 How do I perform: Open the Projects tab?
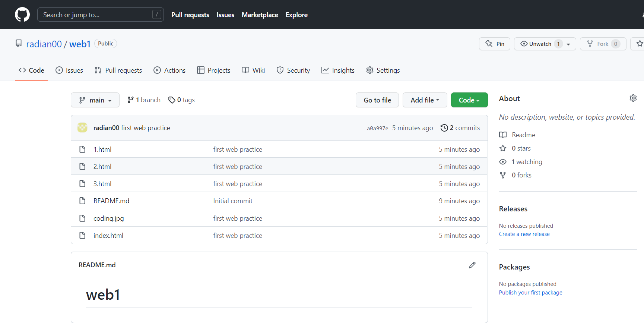[214, 70]
